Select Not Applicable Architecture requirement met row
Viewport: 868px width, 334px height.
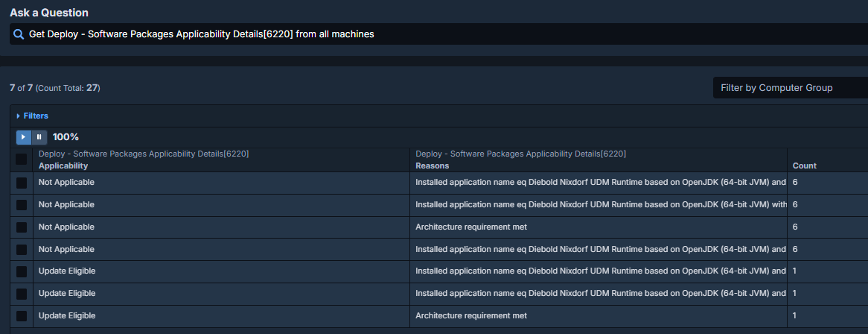tap(470, 227)
